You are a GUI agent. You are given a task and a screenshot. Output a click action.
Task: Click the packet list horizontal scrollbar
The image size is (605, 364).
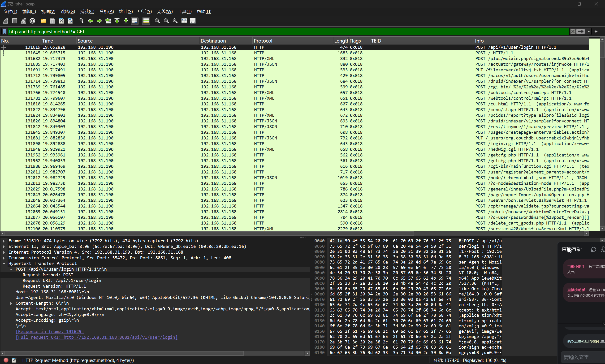pyautogui.click(x=210, y=234)
